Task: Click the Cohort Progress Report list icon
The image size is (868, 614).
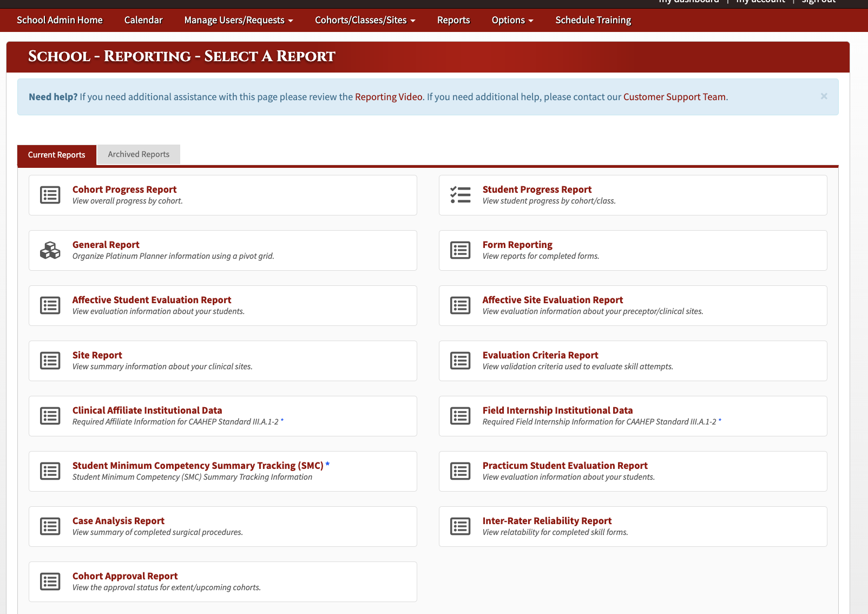Action: pyautogui.click(x=50, y=195)
